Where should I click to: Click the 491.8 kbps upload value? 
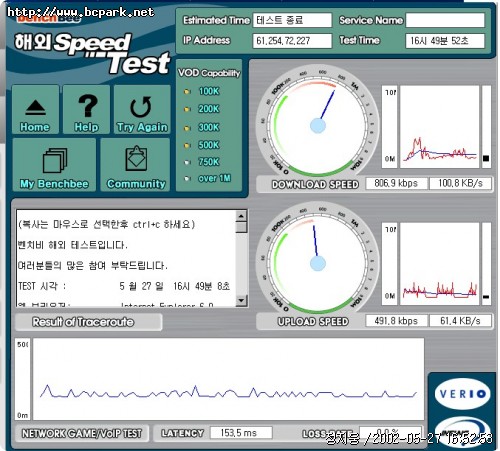tap(396, 321)
